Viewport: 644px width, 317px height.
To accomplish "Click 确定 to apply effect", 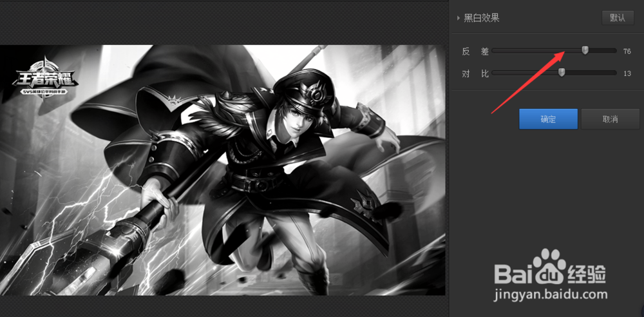I will [x=548, y=119].
